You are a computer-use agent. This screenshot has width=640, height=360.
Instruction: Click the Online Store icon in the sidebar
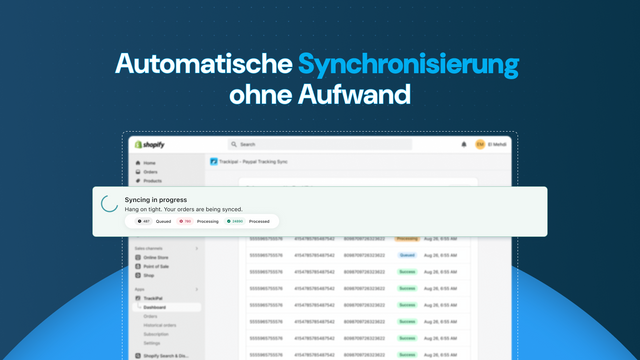(x=138, y=258)
